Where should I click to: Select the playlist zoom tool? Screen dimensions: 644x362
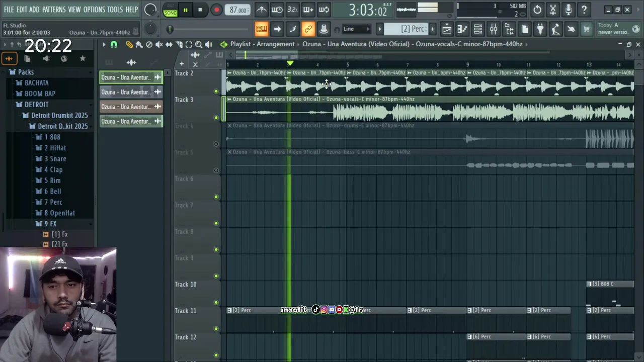click(199, 45)
